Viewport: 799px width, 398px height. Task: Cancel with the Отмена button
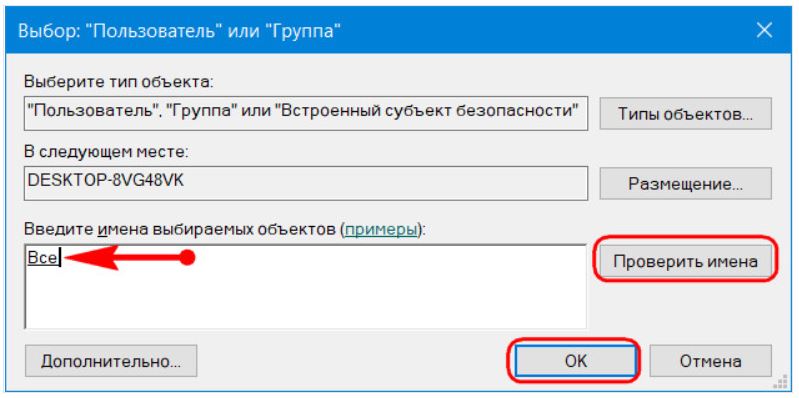coord(710,361)
